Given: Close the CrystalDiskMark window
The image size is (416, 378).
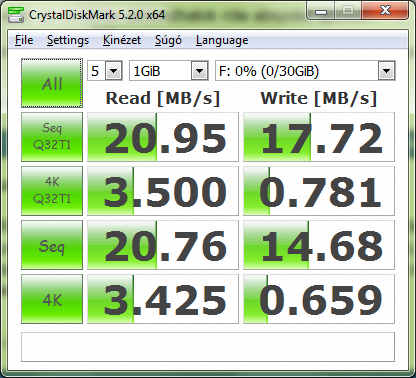Looking at the screenshot, I should [x=385, y=11].
